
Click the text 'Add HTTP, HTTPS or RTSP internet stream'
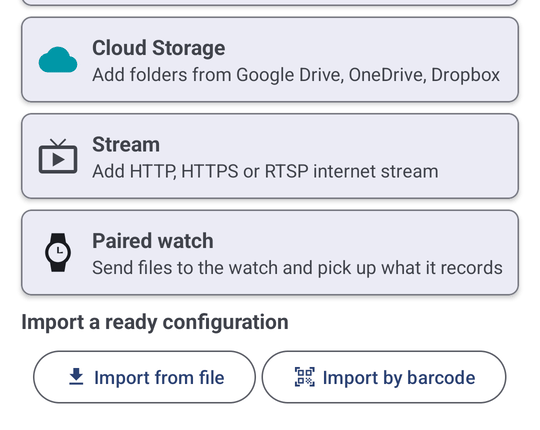(x=265, y=171)
